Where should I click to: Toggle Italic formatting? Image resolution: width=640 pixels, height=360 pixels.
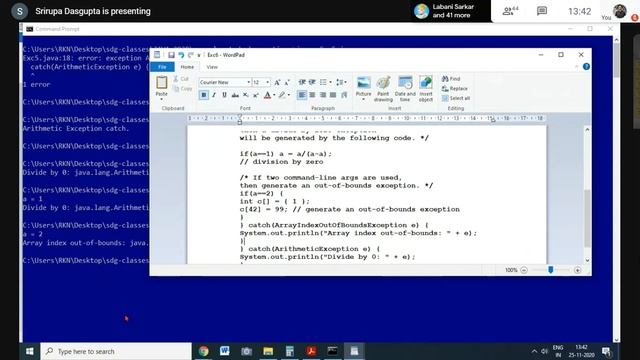pos(214,95)
